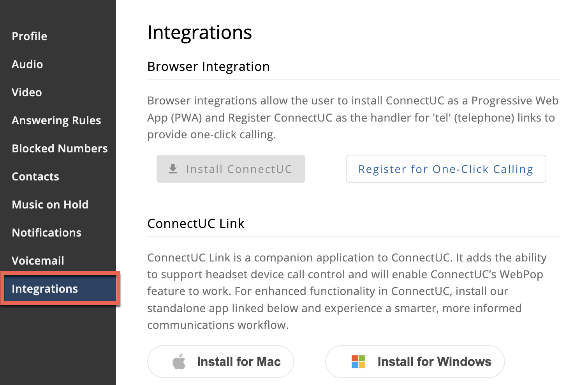Click the download arrow icon on Install ConnectUC
This screenshot has width=588, height=385.
click(173, 169)
